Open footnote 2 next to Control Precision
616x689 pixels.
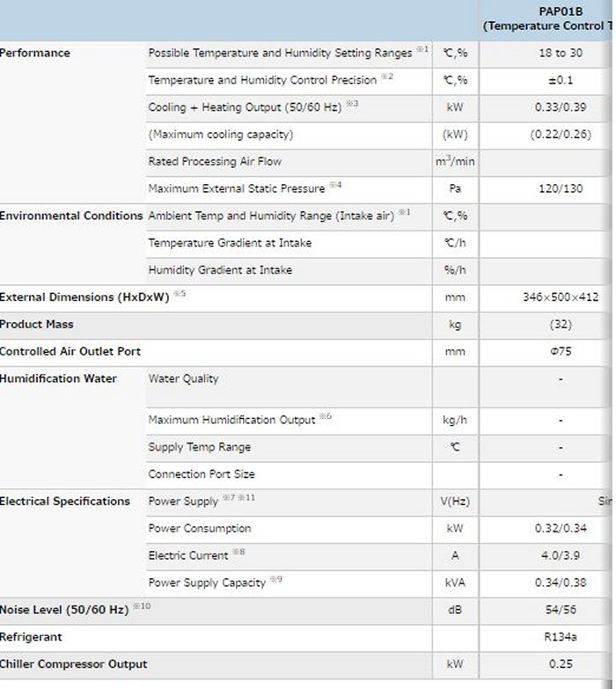click(x=387, y=77)
